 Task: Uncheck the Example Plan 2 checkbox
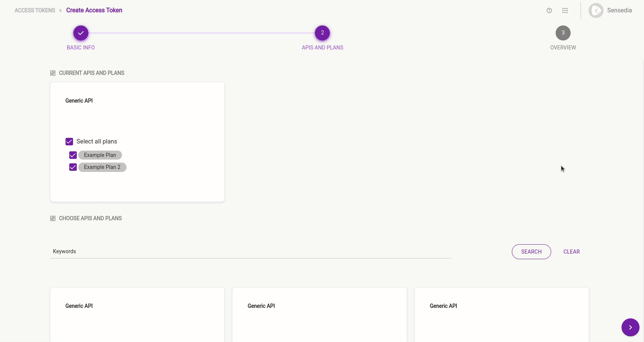[73, 167]
